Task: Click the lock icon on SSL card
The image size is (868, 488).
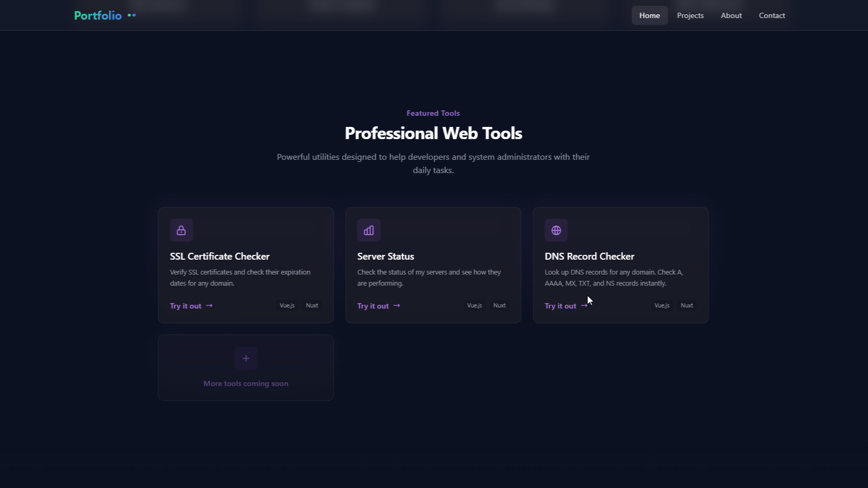Action: (181, 230)
